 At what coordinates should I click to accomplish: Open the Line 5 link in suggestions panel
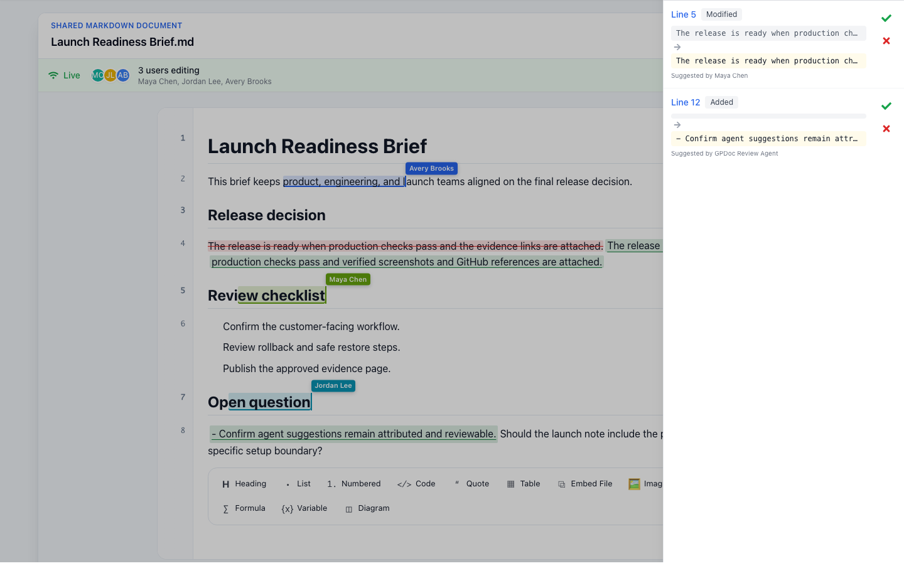[683, 14]
